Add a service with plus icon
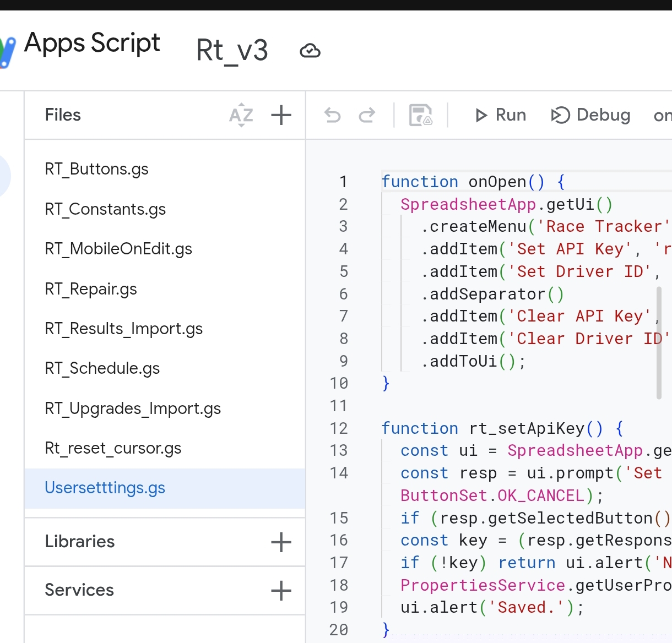Screen dimensions: 672x643 pyautogui.click(x=281, y=590)
